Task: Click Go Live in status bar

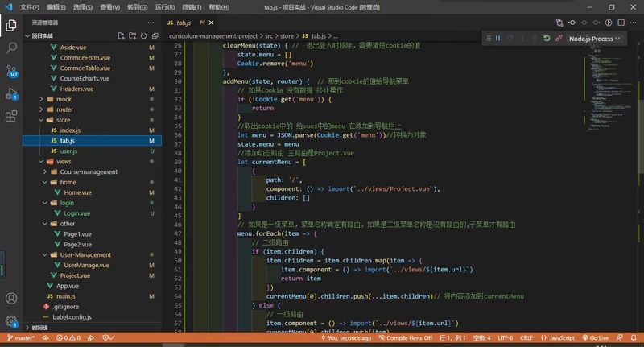Action: (x=596, y=337)
